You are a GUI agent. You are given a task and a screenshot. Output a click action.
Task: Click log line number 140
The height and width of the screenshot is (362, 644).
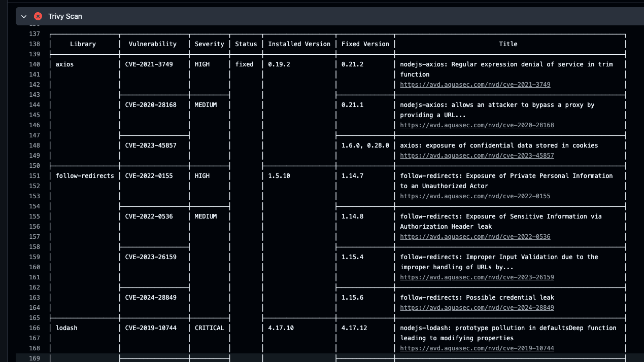[x=35, y=64]
